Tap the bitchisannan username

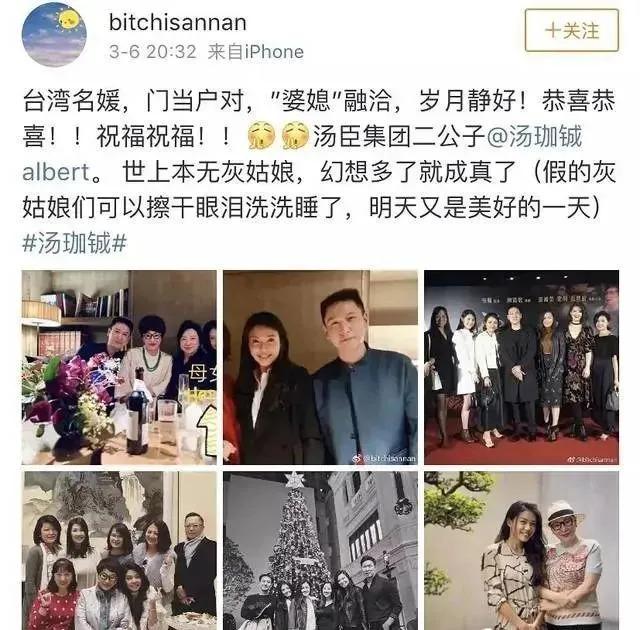[x=178, y=22]
